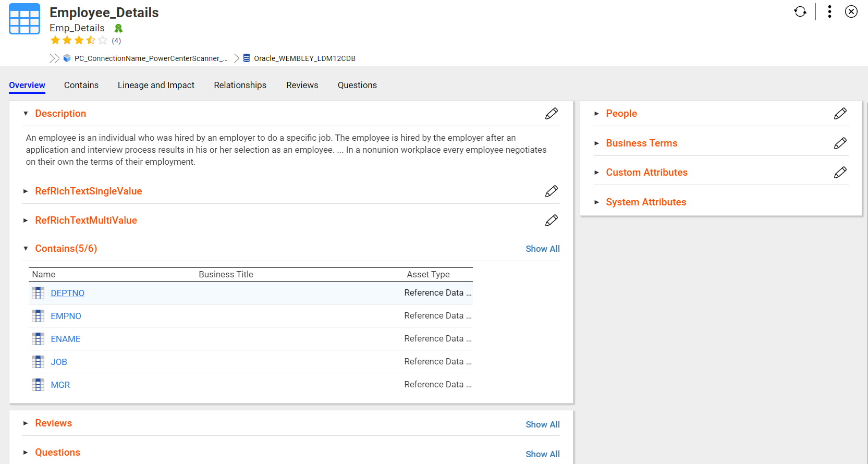
Task: Click the double-chevron breadcrumb expand icon
Action: (x=54, y=58)
